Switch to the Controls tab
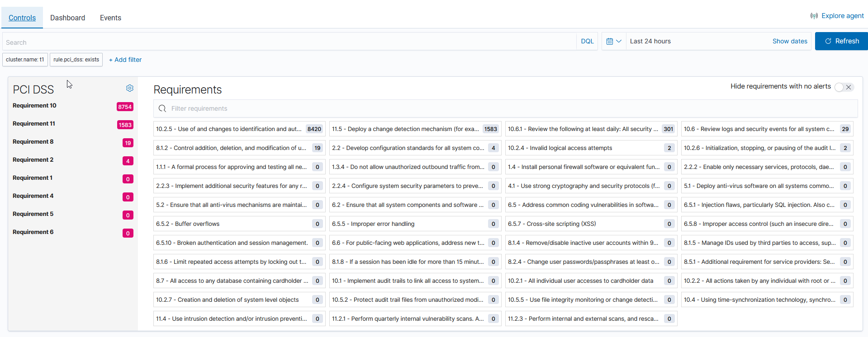The image size is (868, 337). (22, 18)
